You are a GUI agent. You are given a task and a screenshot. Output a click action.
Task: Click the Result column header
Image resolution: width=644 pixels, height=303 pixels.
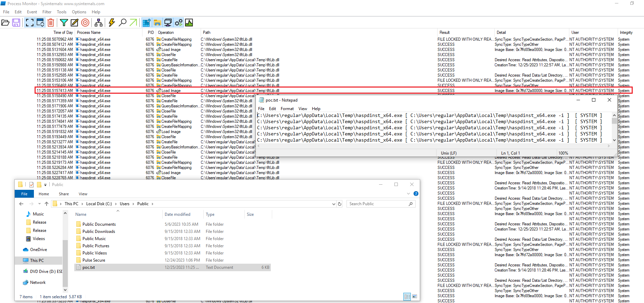pyautogui.click(x=444, y=32)
